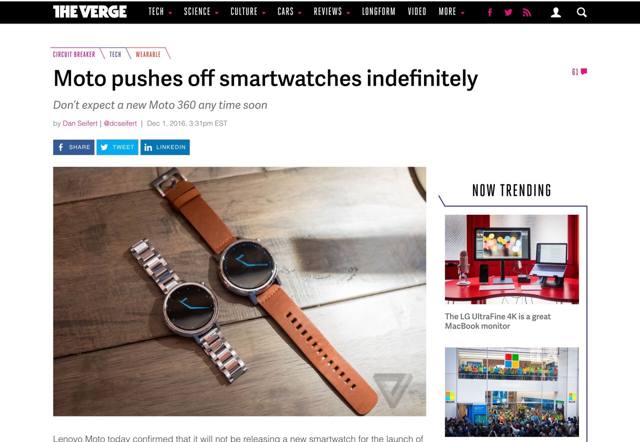The height and width of the screenshot is (442, 640).
Task: Click The Verge logo
Action: [90, 12]
